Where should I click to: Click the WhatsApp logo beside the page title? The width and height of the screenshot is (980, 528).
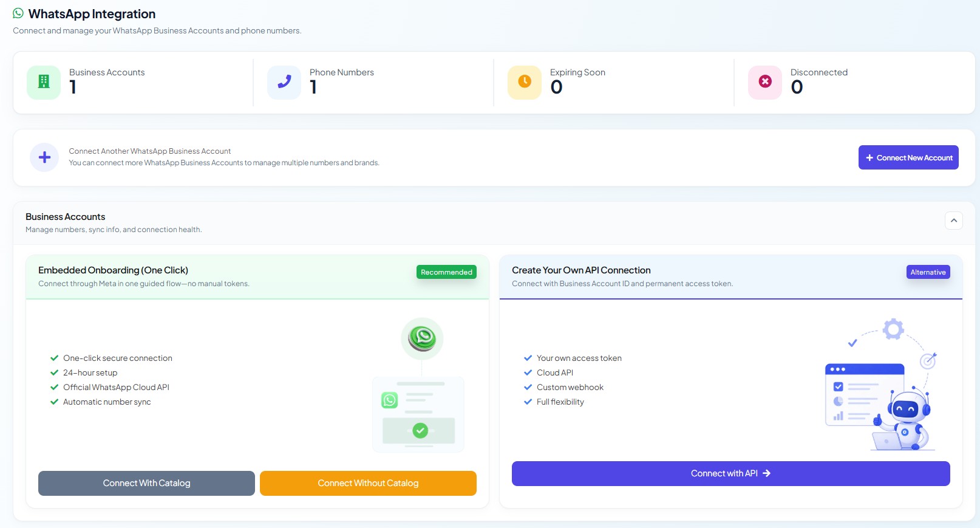18,13
